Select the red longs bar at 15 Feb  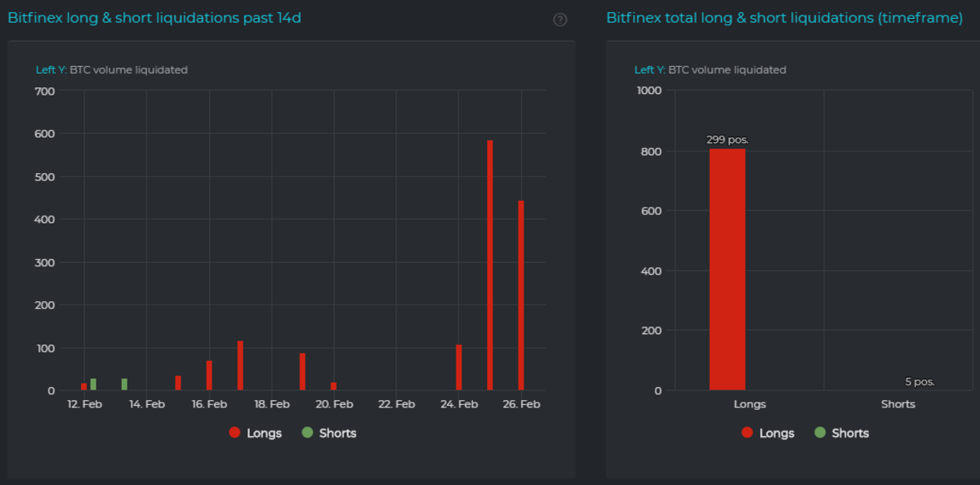(x=178, y=383)
